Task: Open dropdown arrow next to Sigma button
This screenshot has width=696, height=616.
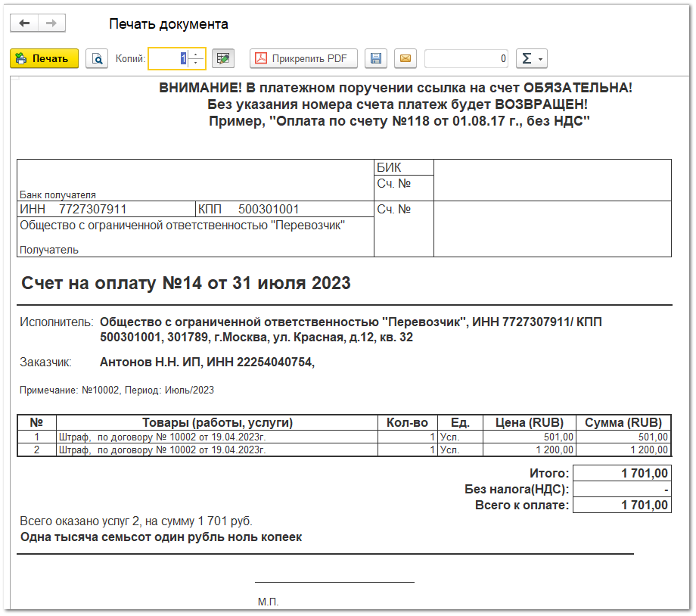Action: pos(540,59)
